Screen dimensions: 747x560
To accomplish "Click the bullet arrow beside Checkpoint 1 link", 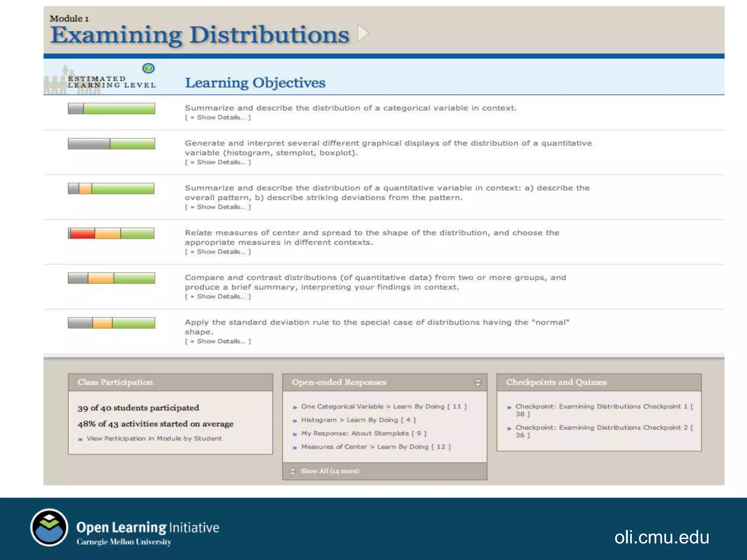I will point(509,407).
